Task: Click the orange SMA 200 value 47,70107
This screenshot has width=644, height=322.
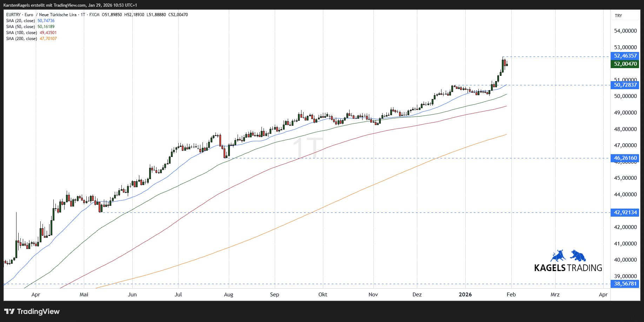Action: click(48, 39)
